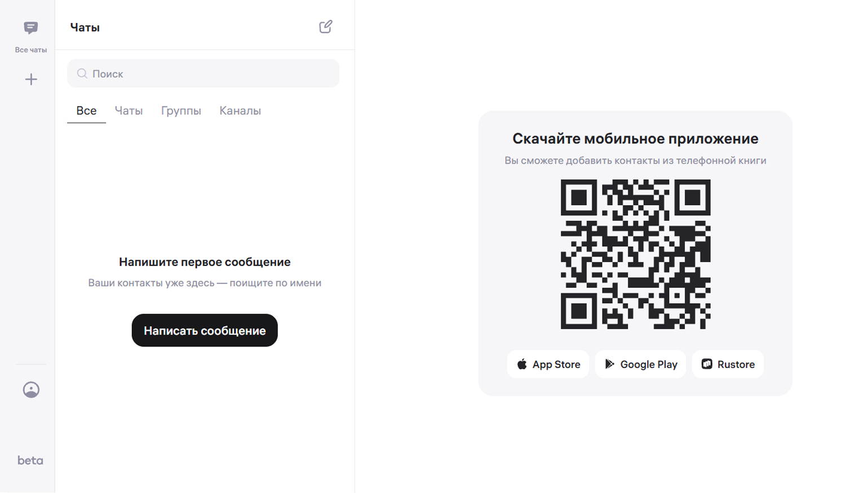The width and height of the screenshot is (868, 493).
Task: Click the QR code image
Action: click(x=635, y=254)
